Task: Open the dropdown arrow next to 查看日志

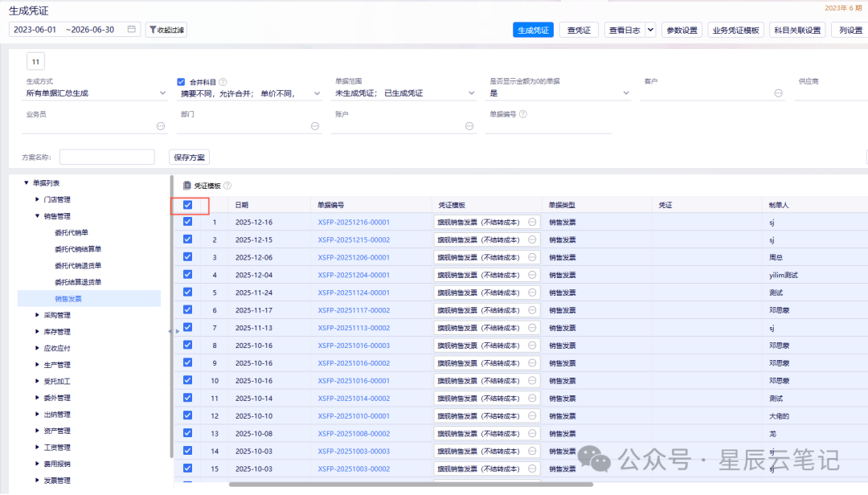Action: 650,30
